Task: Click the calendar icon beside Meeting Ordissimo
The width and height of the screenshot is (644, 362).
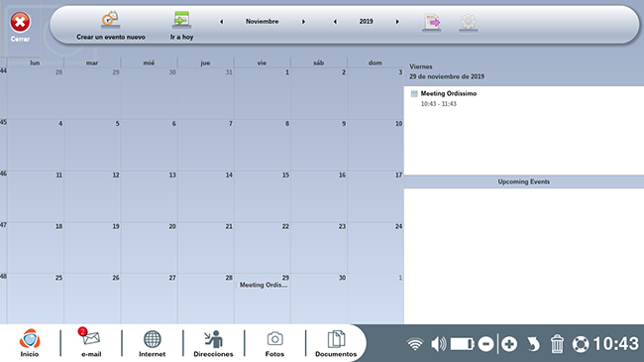Action: tap(414, 94)
